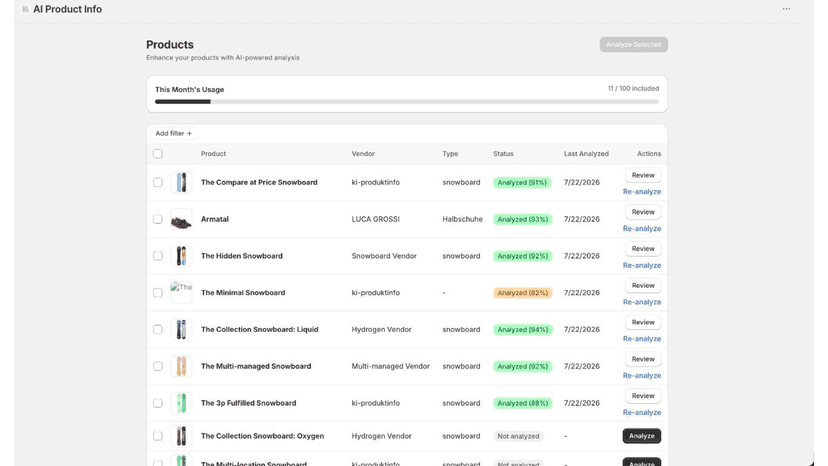The image size is (828, 466).
Task: Analyze The Collection Snowboard: Oxygen
Action: tap(642, 436)
